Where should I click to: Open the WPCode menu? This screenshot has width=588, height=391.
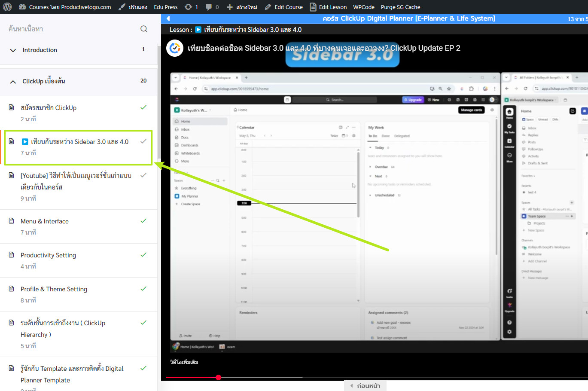point(364,7)
